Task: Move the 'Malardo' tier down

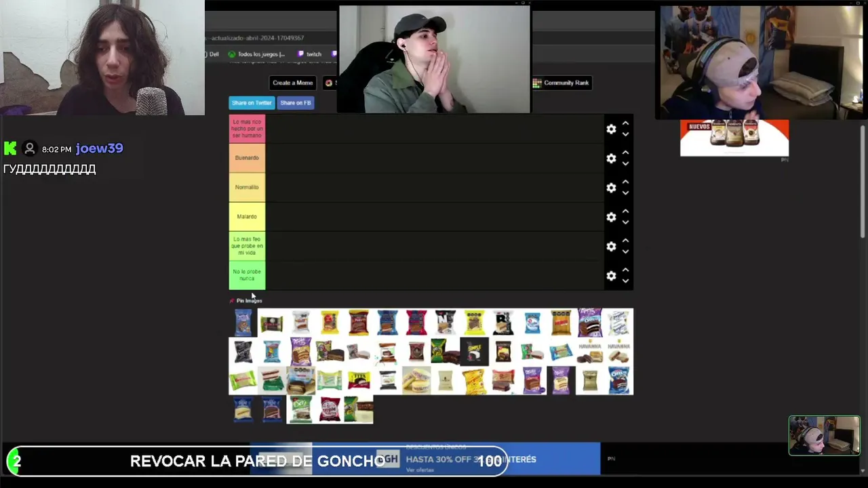Action: pyautogui.click(x=625, y=222)
